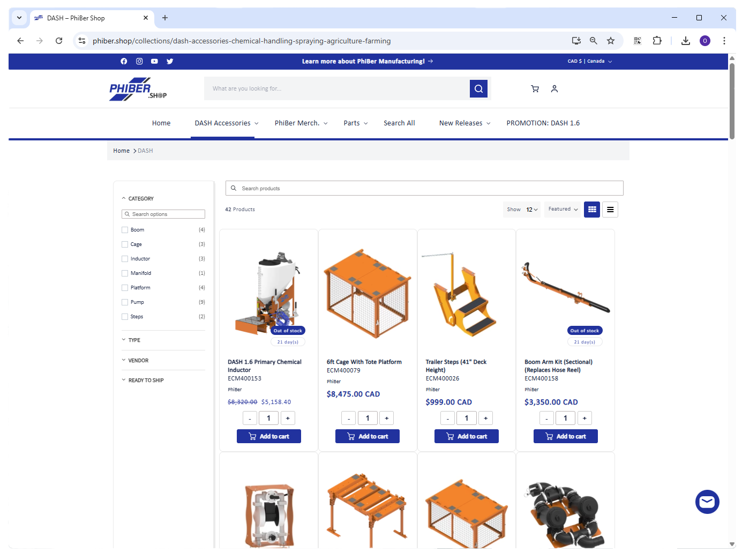Click the YouTube icon in the header
742x560 pixels.
(x=154, y=61)
